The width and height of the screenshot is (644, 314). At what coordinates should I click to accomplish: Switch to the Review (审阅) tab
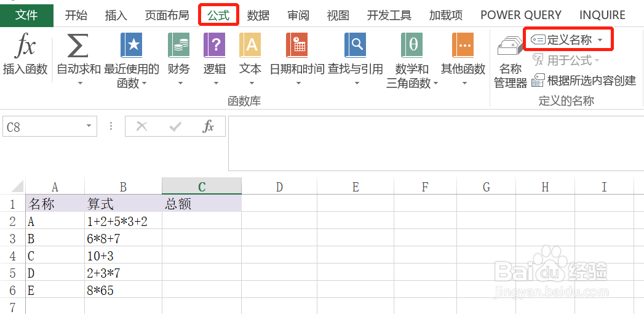298,15
